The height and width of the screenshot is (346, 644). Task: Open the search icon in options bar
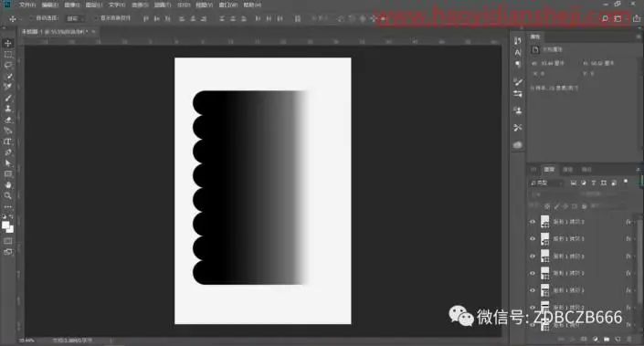tap(605, 18)
